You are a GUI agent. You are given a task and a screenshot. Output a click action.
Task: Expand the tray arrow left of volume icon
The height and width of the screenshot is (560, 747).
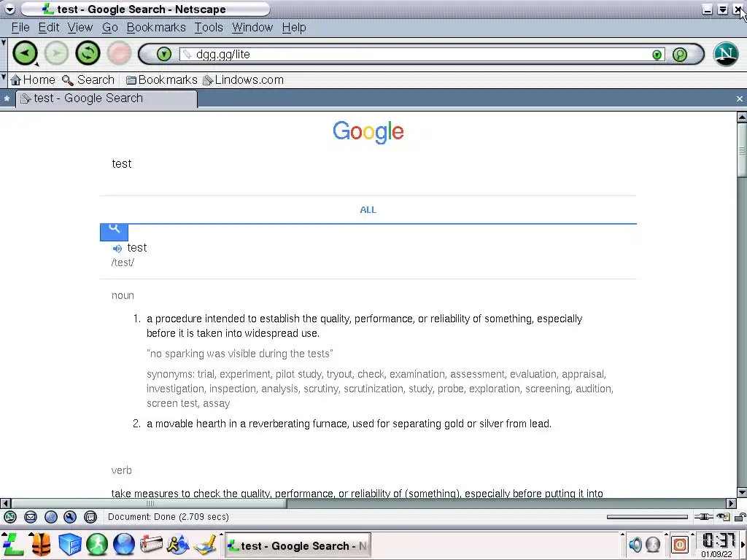click(622, 535)
